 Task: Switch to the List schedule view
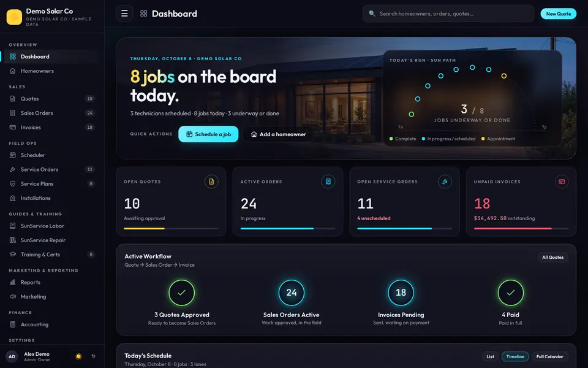pyautogui.click(x=490, y=357)
